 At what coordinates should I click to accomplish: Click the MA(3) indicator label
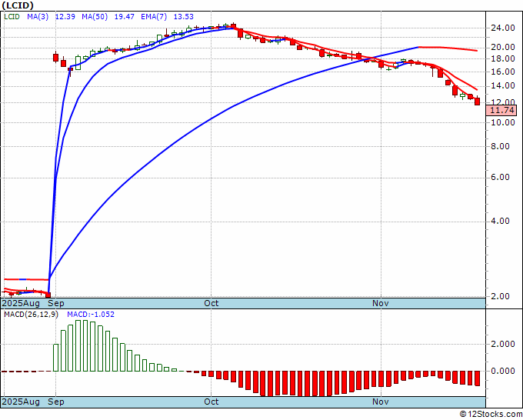38,16
